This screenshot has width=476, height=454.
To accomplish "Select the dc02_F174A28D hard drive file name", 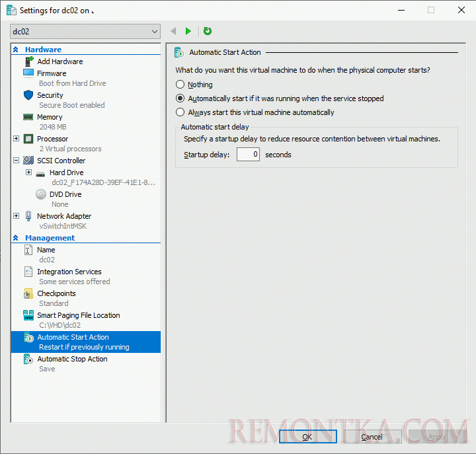I will 104,182.
